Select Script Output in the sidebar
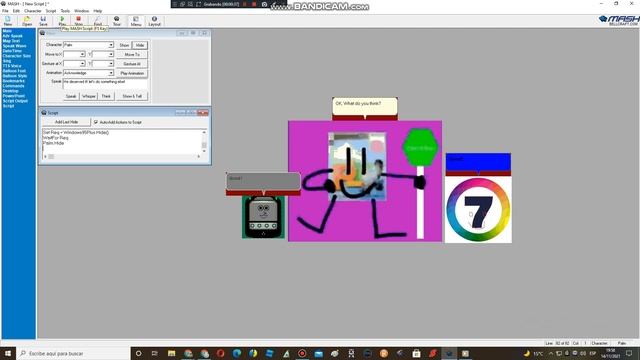The image size is (640, 360). 15,101
